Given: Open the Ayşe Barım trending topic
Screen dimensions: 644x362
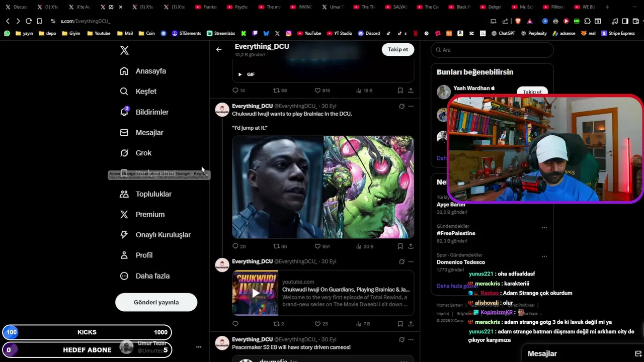Looking at the screenshot, I should click(x=451, y=205).
